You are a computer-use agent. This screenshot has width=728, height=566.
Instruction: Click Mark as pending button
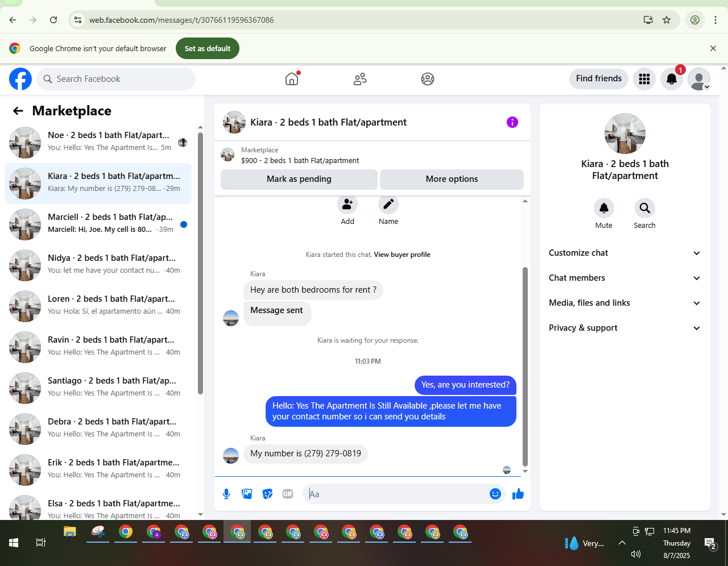(x=299, y=179)
